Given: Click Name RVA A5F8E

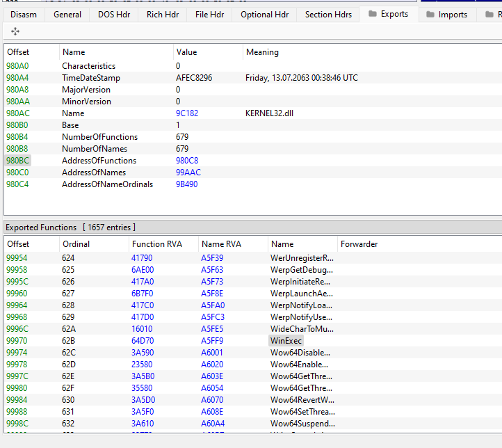Looking at the screenshot, I should [x=211, y=294].
